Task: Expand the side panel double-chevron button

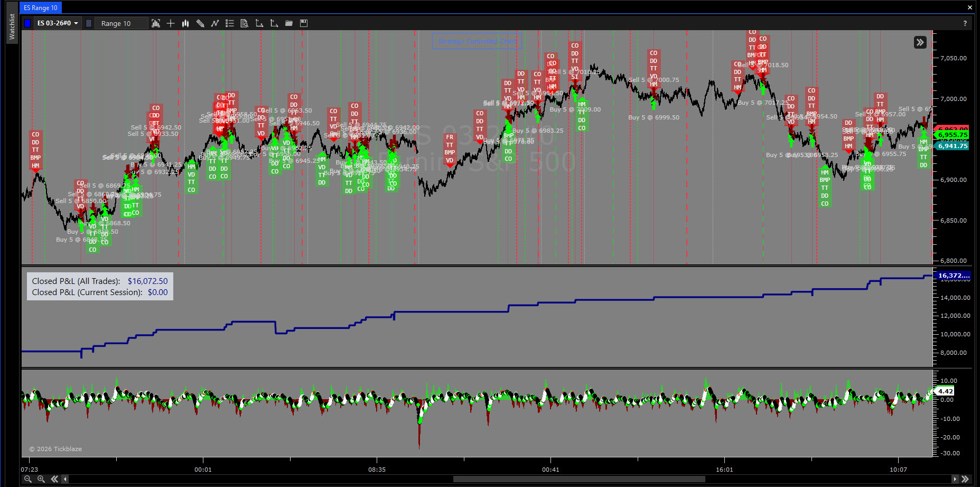Action: click(x=920, y=42)
